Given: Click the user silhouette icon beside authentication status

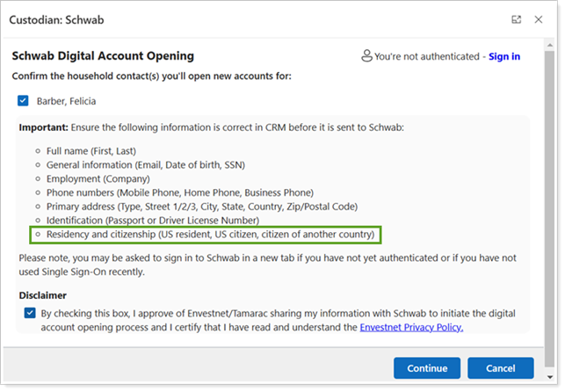Looking at the screenshot, I should pos(366,56).
